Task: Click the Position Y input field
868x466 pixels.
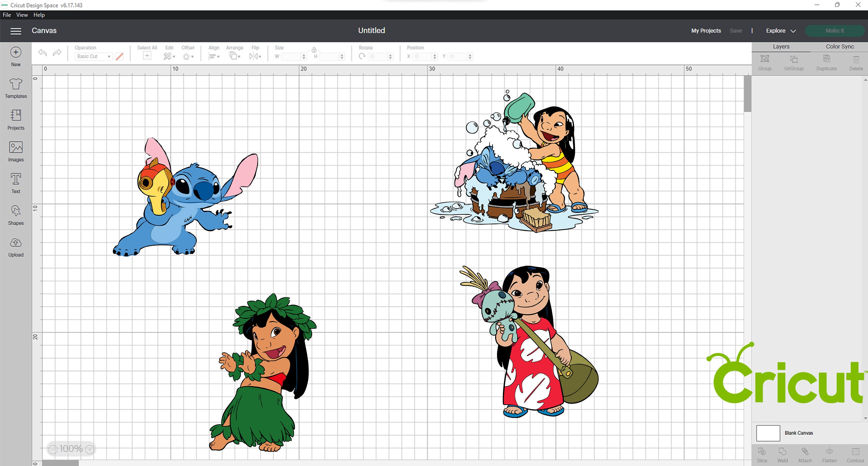Action: [458, 56]
